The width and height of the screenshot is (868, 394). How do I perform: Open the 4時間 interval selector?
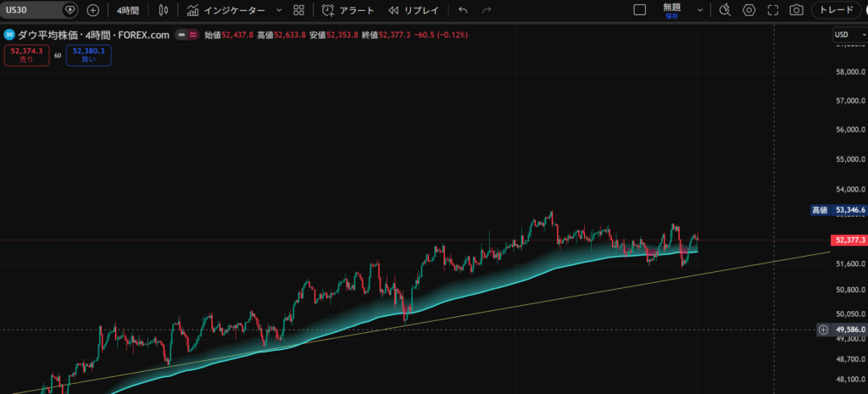coord(129,10)
